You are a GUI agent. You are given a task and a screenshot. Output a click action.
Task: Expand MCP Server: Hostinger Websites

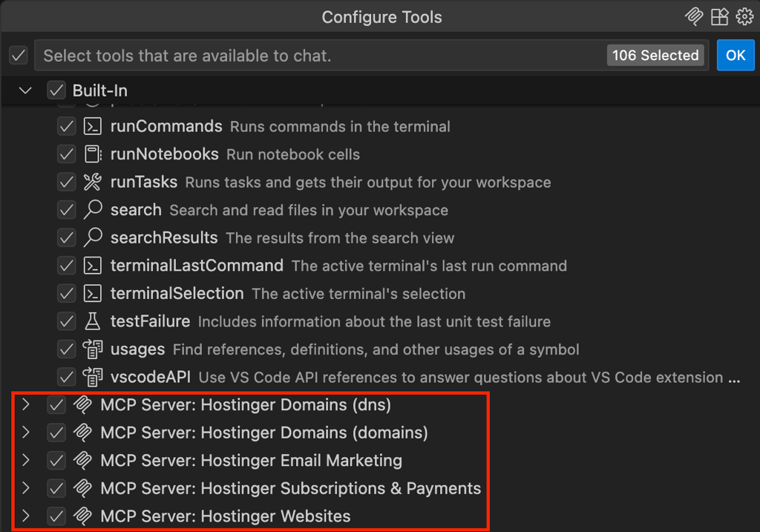(26, 516)
